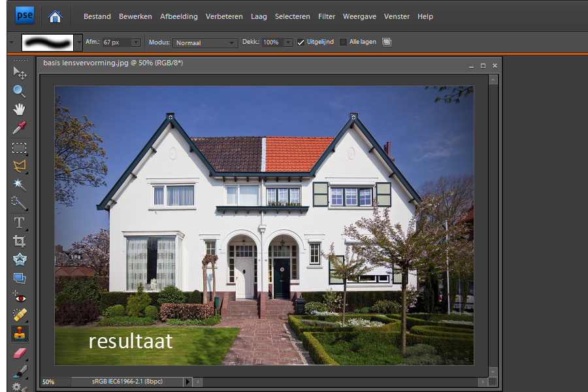588x392 pixels.
Task: Choose the Red Eye Removal tool
Action: pos(20,297)
